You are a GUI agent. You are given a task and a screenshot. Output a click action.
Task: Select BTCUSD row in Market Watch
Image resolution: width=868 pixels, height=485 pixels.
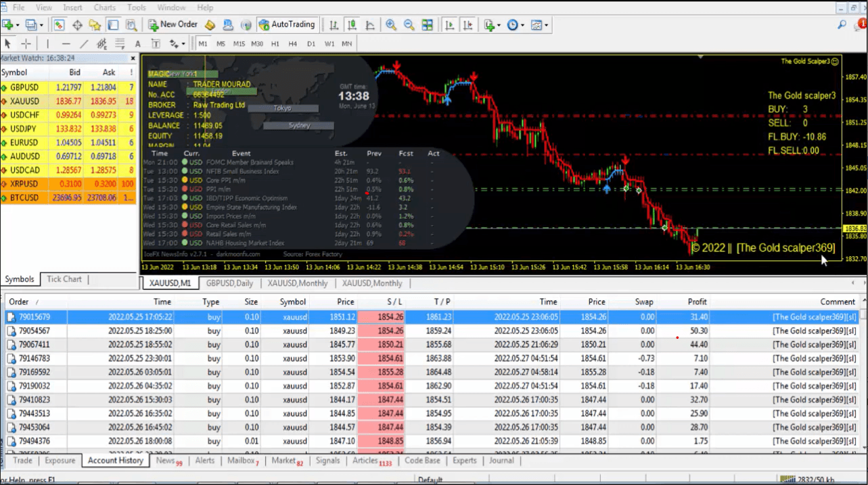point(68,198)
